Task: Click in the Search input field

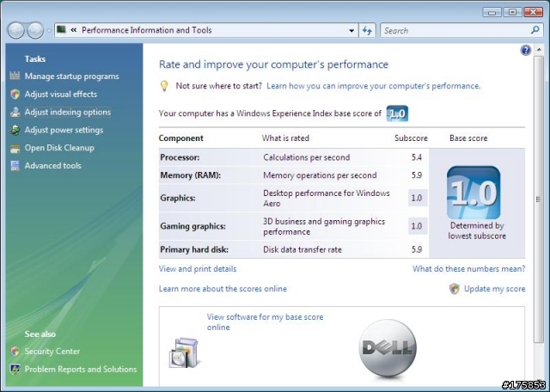Action: 456,31
